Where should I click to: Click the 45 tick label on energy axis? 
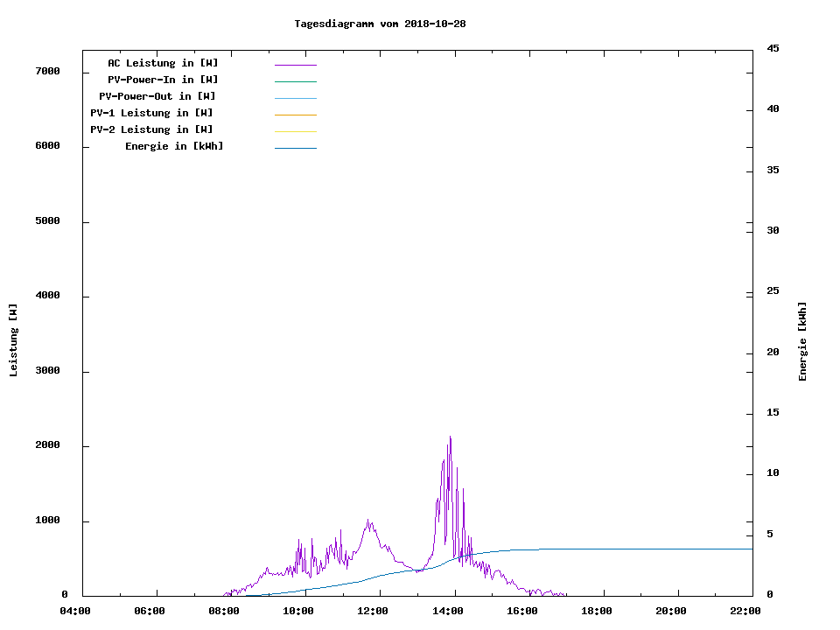pos(773,48)
